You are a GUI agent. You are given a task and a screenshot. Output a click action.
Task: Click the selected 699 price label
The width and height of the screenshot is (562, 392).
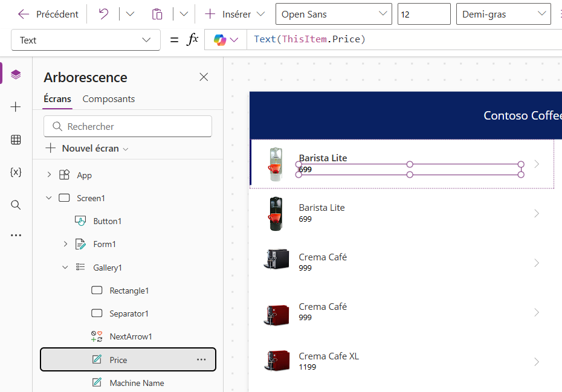click(x=410, y=170)
